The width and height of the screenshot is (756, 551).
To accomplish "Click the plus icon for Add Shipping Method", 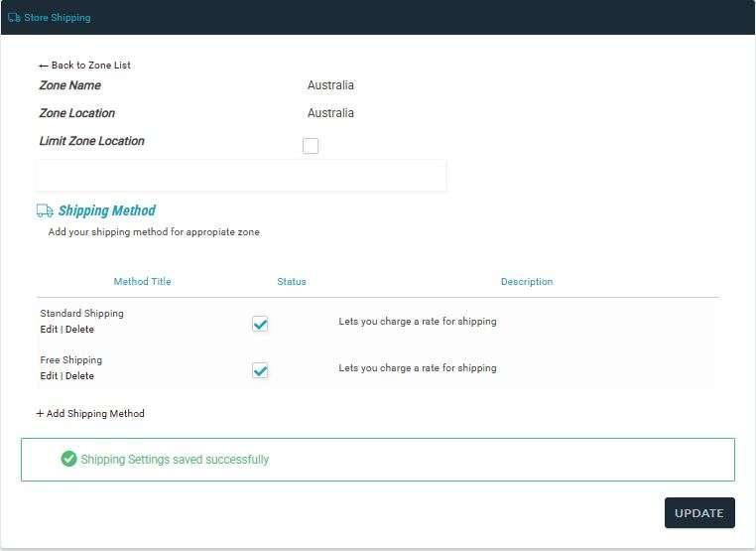I will [x=40, y=414].
